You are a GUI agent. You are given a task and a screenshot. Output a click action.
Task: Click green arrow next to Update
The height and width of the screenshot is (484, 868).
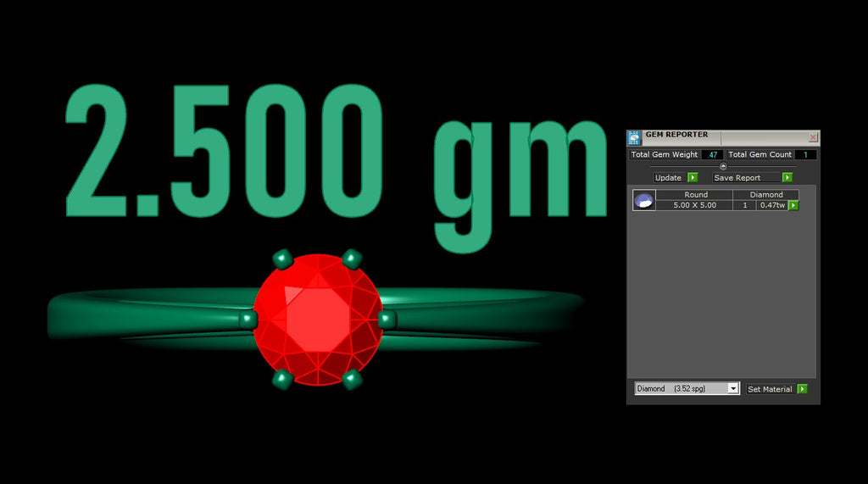click(x=693, y=178)
